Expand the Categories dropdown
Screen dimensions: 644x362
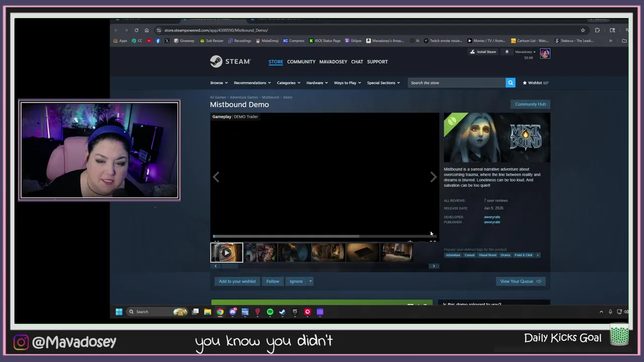tap(288, 83)
